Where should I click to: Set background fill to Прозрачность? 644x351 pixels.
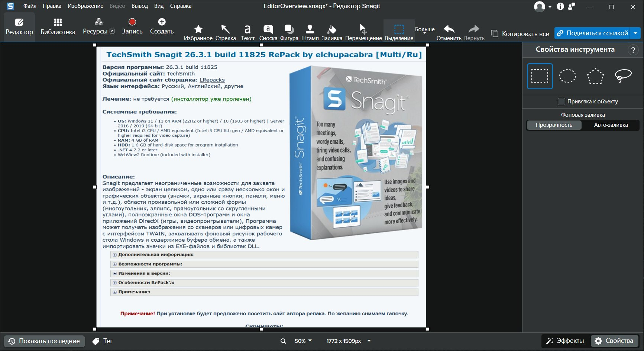click(554, 125)
